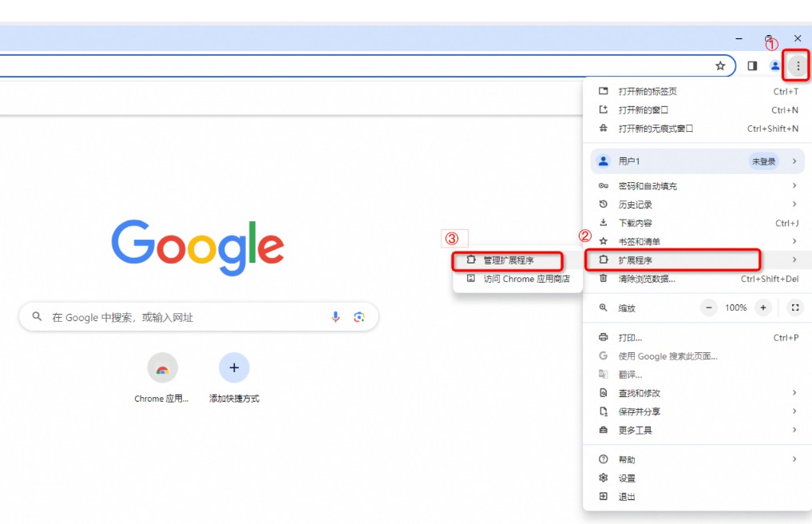Select 退出 to quit Chrome
Screen dimensions: 812x524
coord(698,497)
